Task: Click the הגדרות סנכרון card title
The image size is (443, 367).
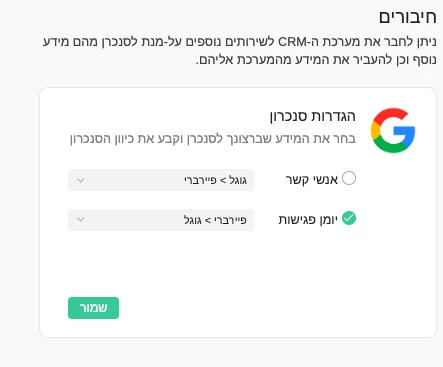Action: pos(312,116)
